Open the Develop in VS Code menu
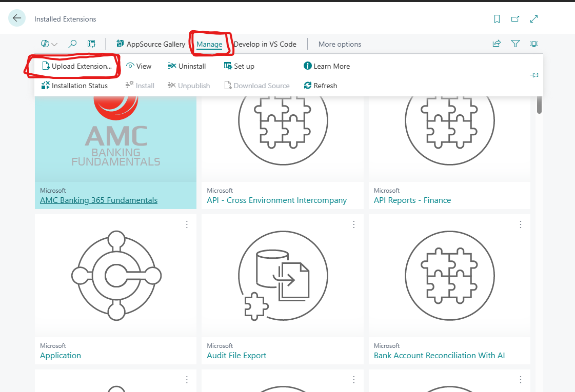 (x=265, y=45)
